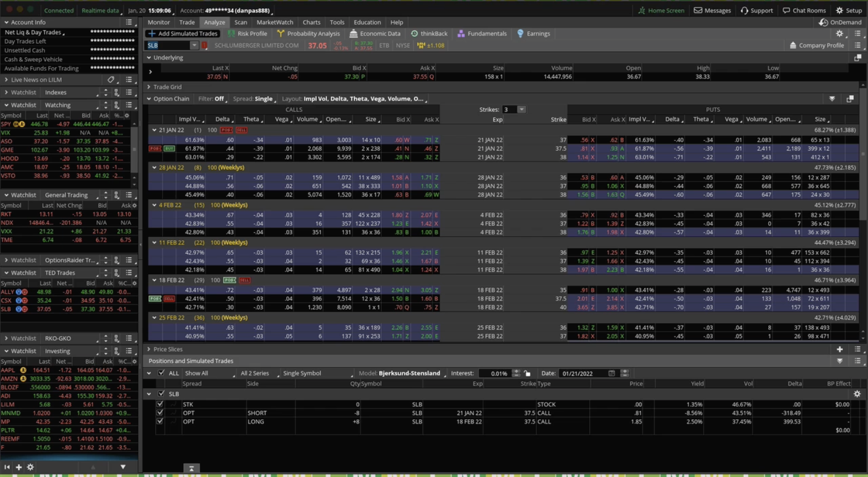Collapse the 4 FEB 22 weekly expiration

[154, 205]
